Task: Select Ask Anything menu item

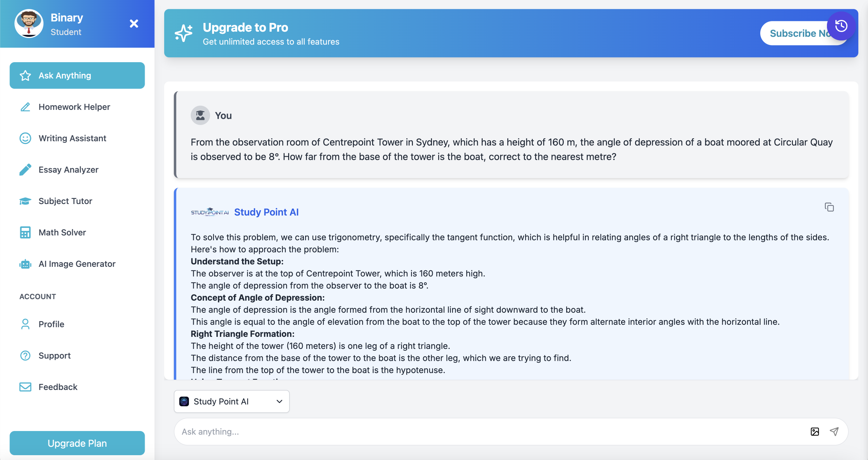Action: click(77, 75)
